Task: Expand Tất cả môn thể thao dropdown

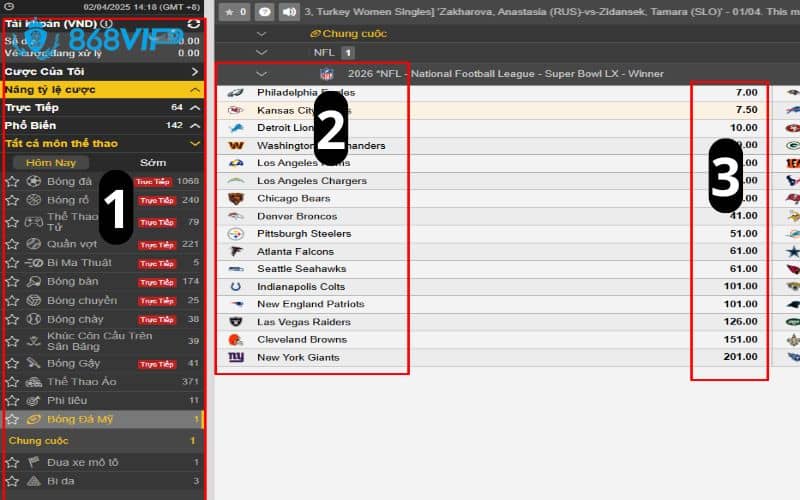Action: click(194, 144)
